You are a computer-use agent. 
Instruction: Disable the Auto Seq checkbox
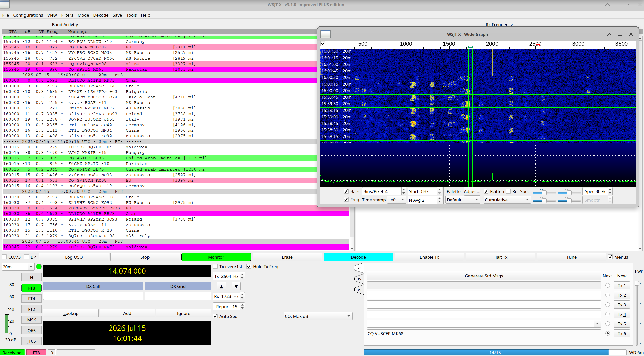pos(215,316)
